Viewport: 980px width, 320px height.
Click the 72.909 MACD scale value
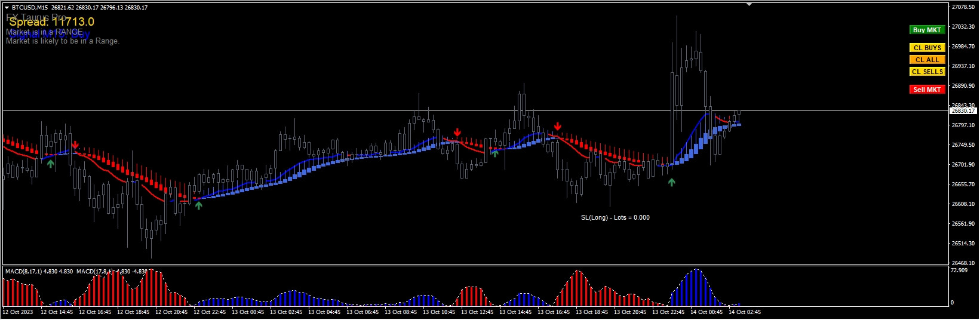(959, 270)
